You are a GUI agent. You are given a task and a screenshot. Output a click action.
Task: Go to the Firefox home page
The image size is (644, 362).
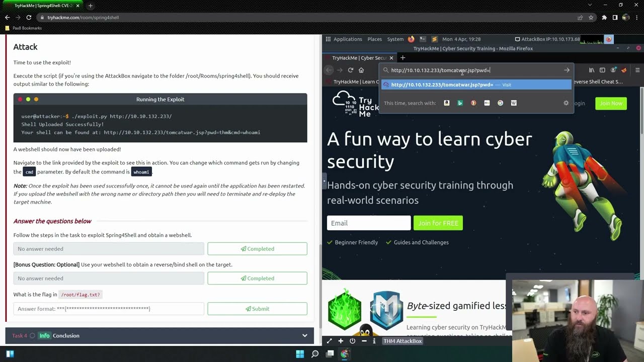(361, 70)
